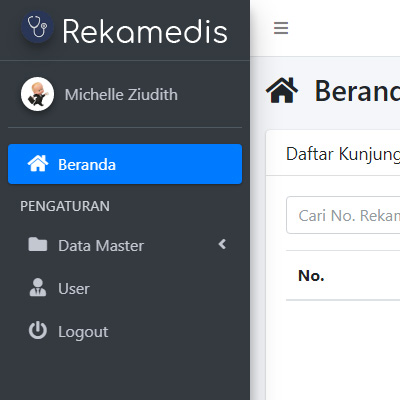400x400 pixels.
Task: Click the folder icon beside Data Master
Action: click(x=38, y=244)
